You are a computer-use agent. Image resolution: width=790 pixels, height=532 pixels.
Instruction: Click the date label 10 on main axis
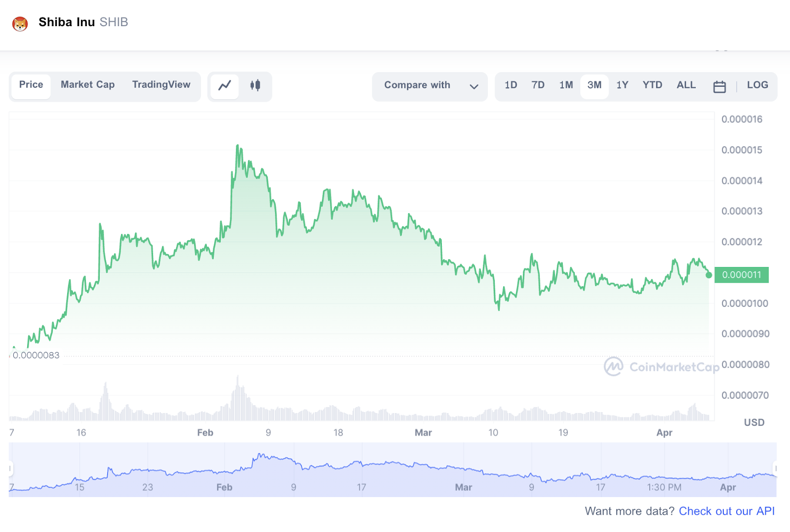click(x=493, y=433)
